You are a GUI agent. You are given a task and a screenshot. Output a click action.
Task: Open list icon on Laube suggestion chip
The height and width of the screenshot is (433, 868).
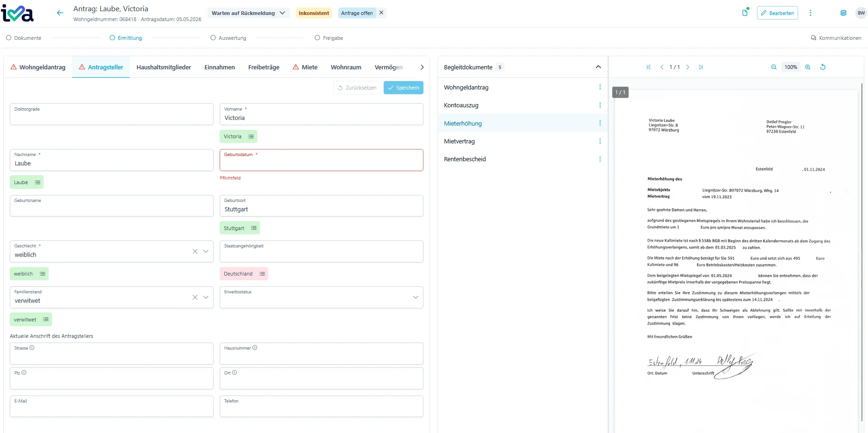[x=37, y=182]
